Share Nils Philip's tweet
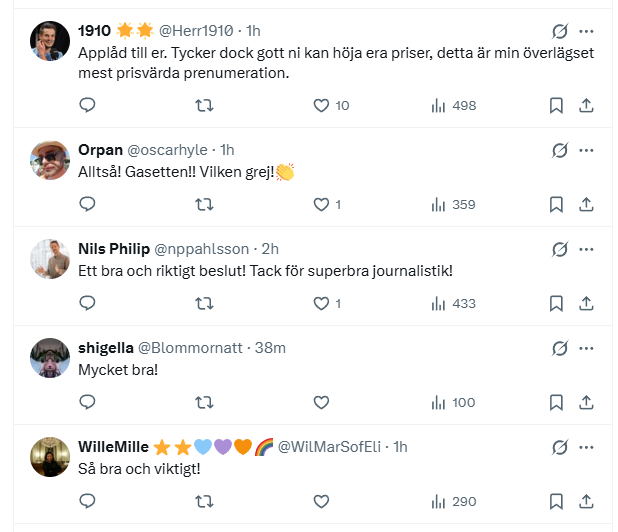The height and width of the screenshot is (532, 618). pos(587,303)
